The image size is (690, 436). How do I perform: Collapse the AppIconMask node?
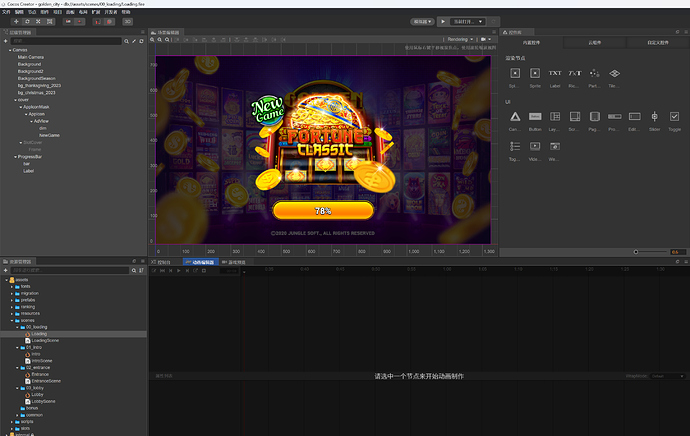click(x=21, y=107)
